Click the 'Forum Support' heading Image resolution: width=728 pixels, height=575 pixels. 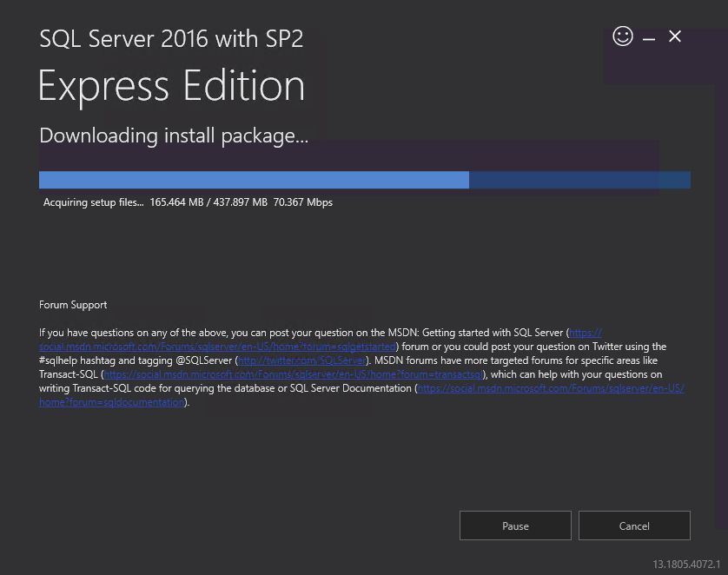[73, 305]
